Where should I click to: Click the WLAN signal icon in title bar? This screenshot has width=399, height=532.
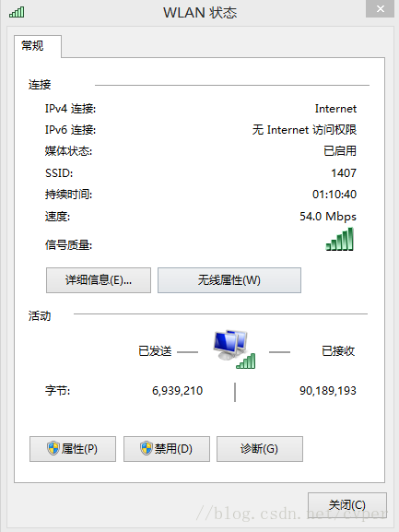(17, 12)
